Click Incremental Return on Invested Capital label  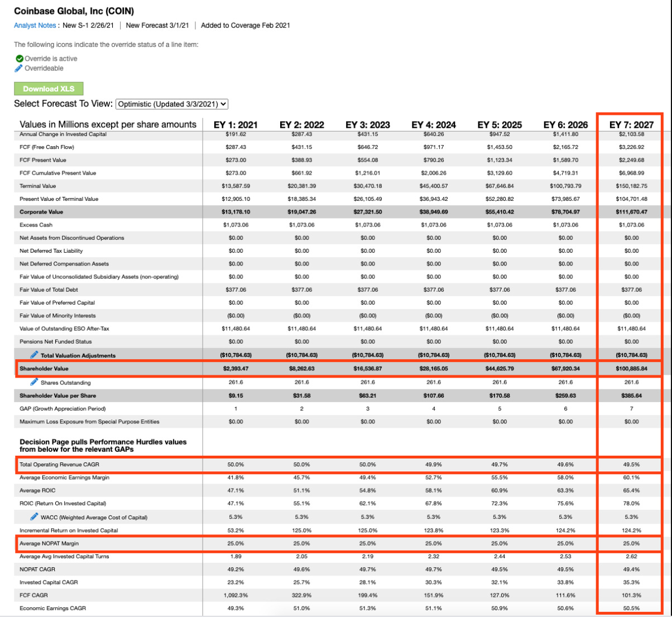69,530
